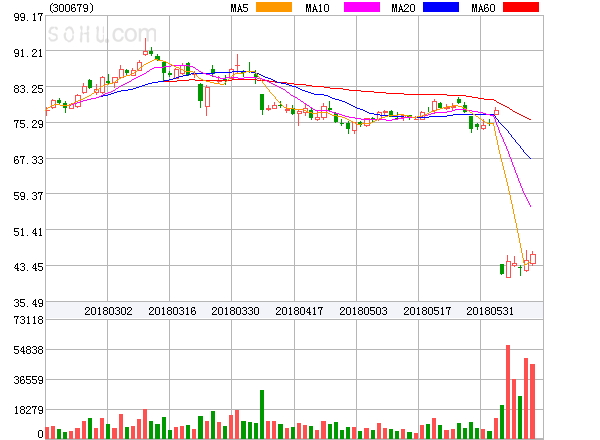Click the 43.45 price axis label
This screenshot has height=440, width=600.
(28, 267)
